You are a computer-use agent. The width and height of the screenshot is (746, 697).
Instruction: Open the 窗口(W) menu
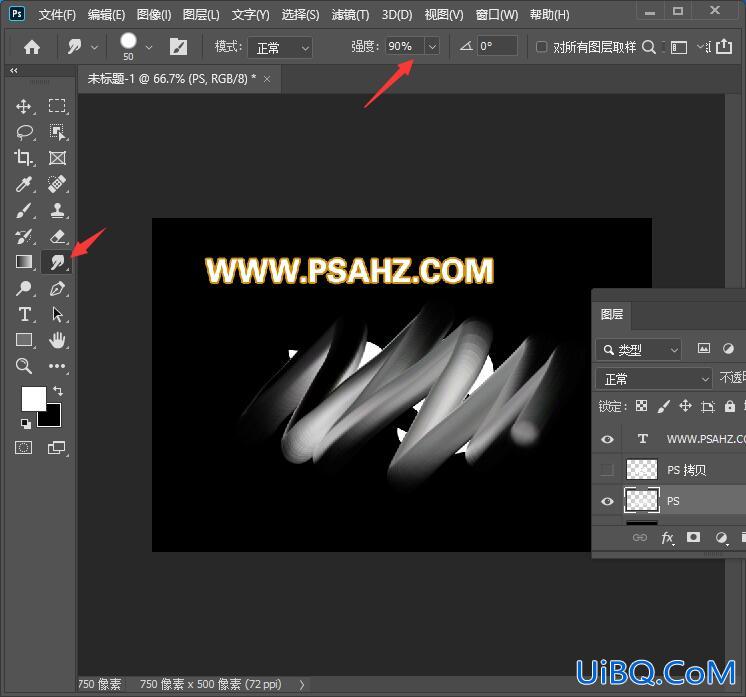point(497,15)
